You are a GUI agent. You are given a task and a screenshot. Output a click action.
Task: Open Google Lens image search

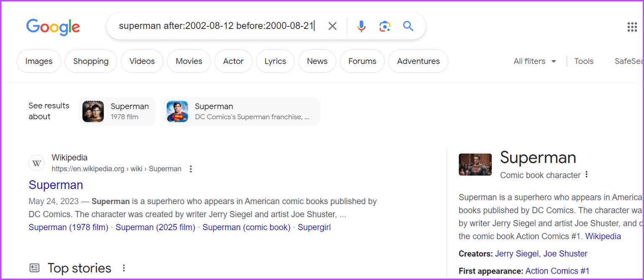click(384, 26)
